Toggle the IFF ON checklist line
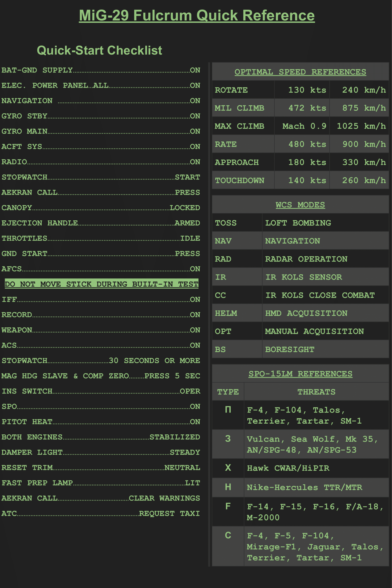392x588 pixels. 100,299
